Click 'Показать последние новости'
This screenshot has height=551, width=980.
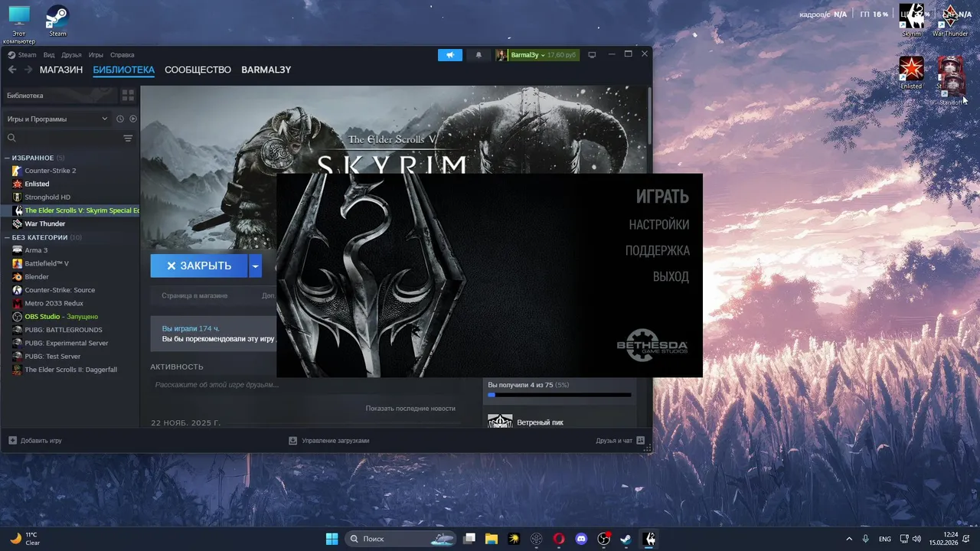click(410, 409)
